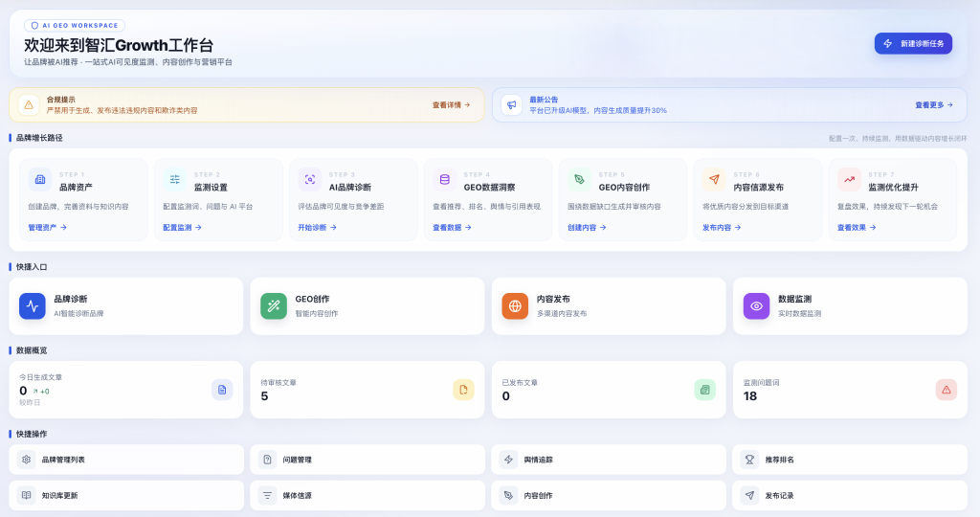Click the 监测设置 sliders icon

[x=175, y=180]
